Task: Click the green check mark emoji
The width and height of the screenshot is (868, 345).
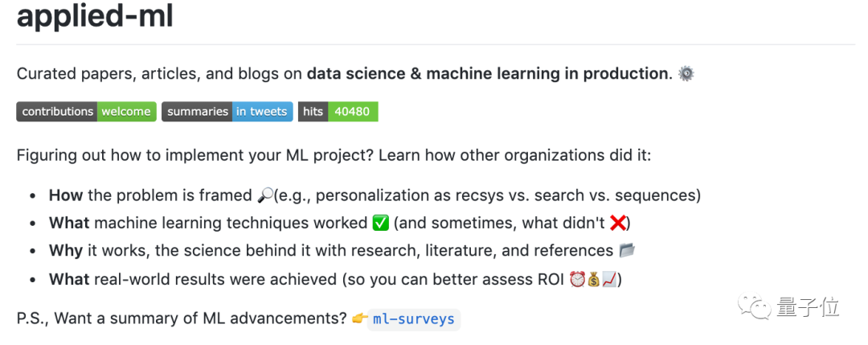Action: tap(381, 223)
